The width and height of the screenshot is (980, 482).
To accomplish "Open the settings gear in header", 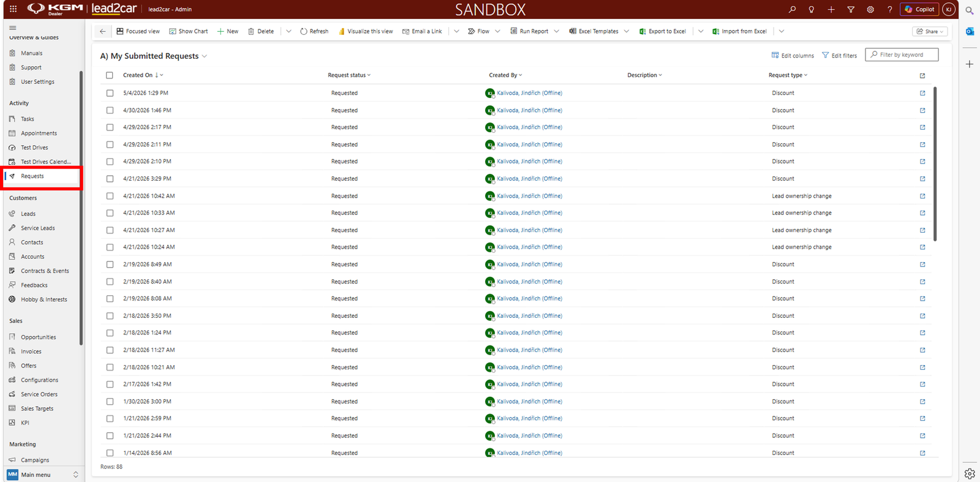I will pos(870,9).
